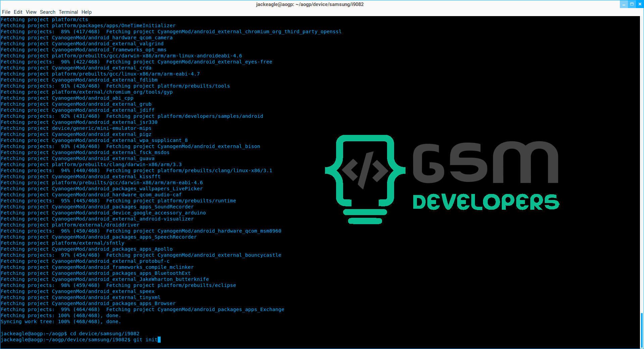
Task: Click the 93% (436/468) progress line
Action: pyautogui.click(x=130, y=146)
